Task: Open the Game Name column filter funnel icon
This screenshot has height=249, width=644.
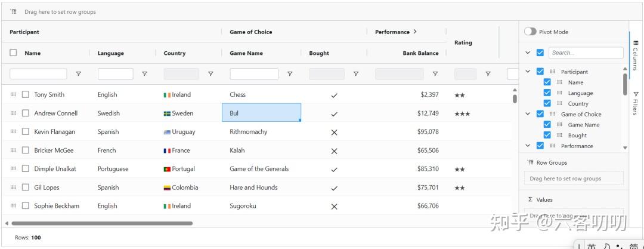Action: 290,74
